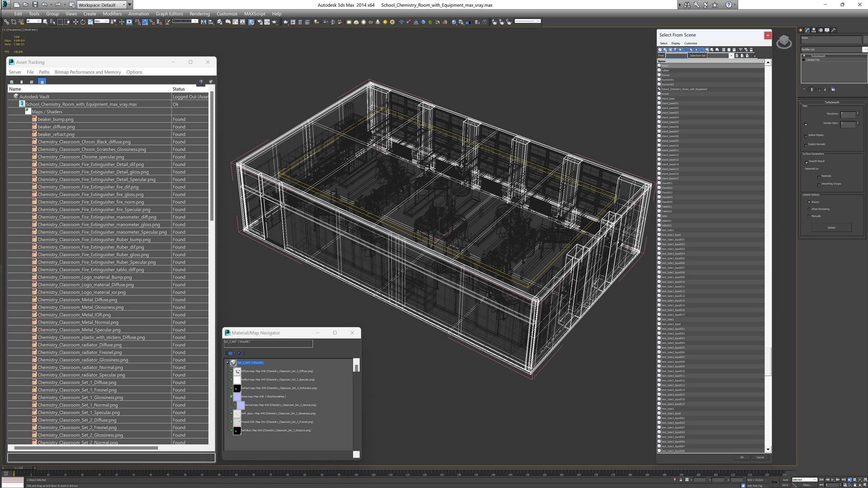Click the Iterations value field

point(848,114)
